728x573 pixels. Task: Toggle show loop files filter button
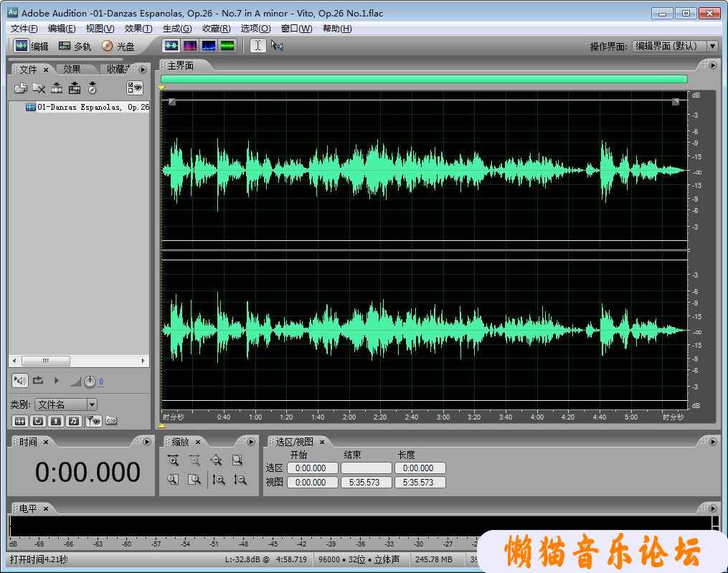coord(38,421)
